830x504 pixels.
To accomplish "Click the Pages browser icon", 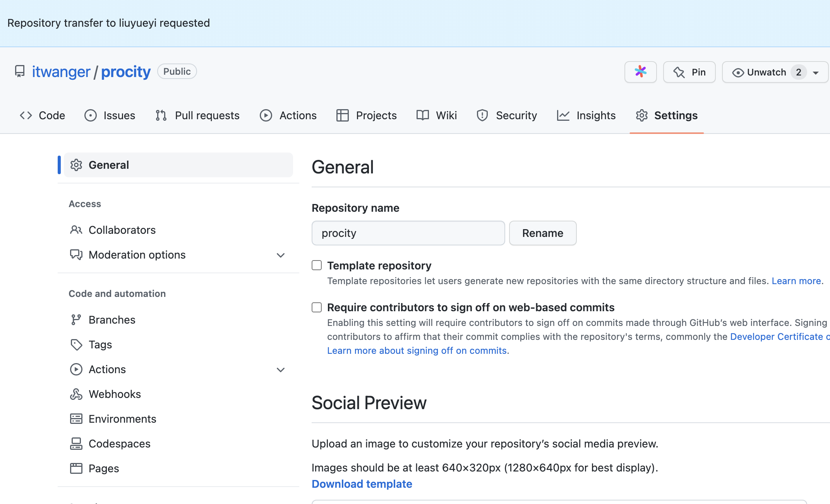I will click(76, 468).
